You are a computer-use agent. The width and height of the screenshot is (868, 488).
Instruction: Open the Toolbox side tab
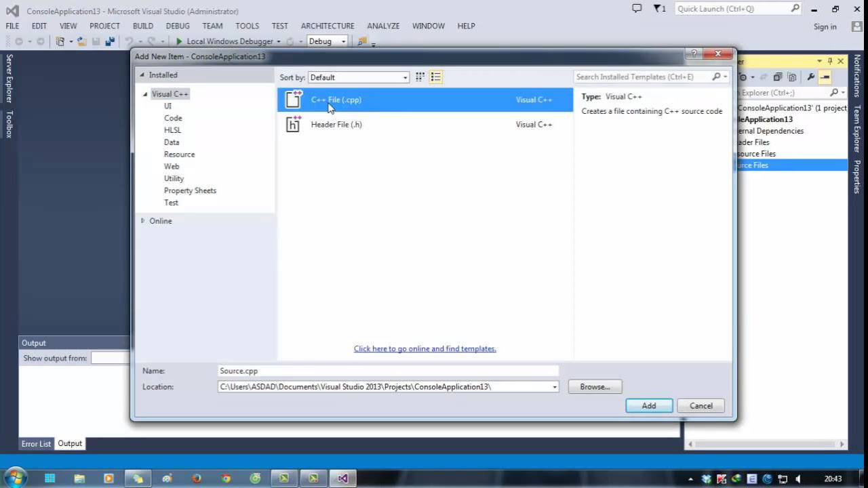tap(9, 124)
